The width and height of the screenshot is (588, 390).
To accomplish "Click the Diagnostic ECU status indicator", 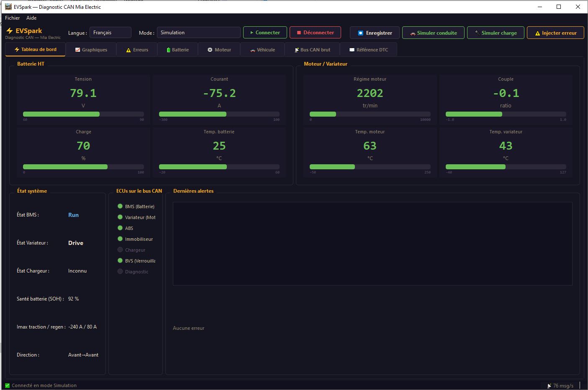I will pyautogui.click(x=120, y=271).
